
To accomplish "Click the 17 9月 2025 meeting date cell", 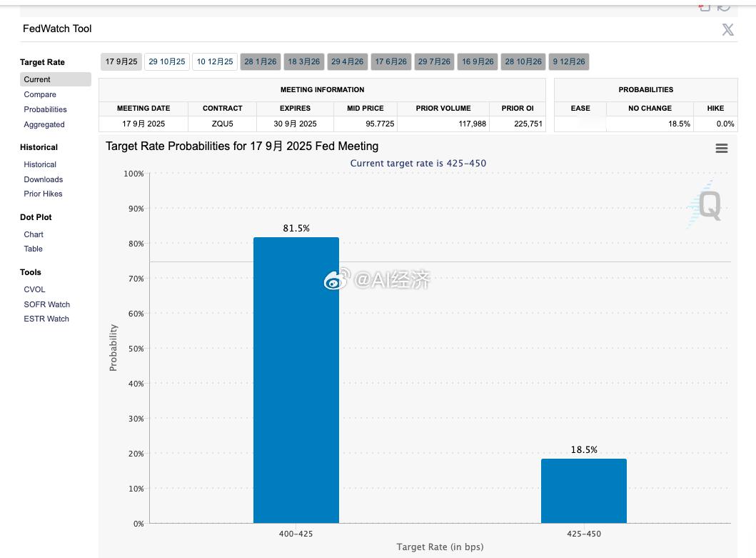I will (x=143, y=124).
